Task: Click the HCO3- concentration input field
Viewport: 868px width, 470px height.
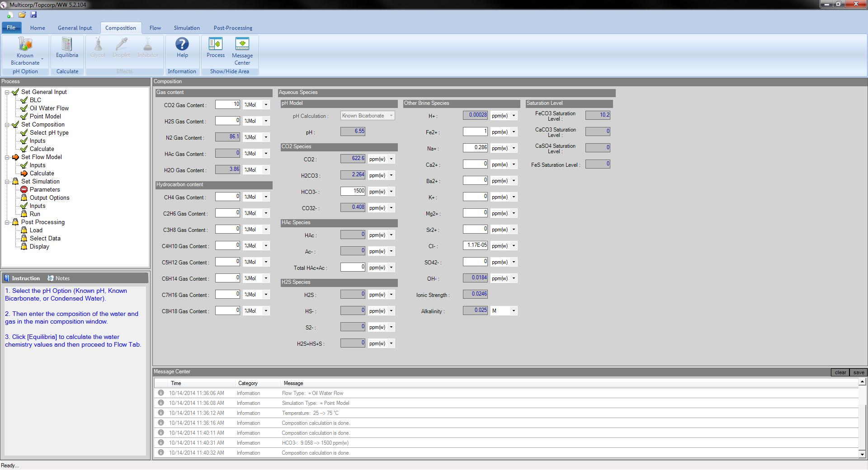Action: [353, 191]
